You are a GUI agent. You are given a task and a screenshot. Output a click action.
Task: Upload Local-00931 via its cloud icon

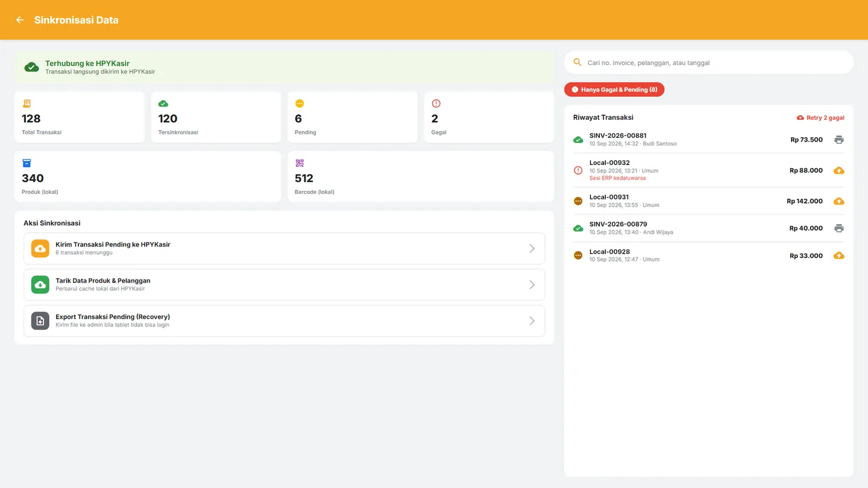click(x=838, y=201)
